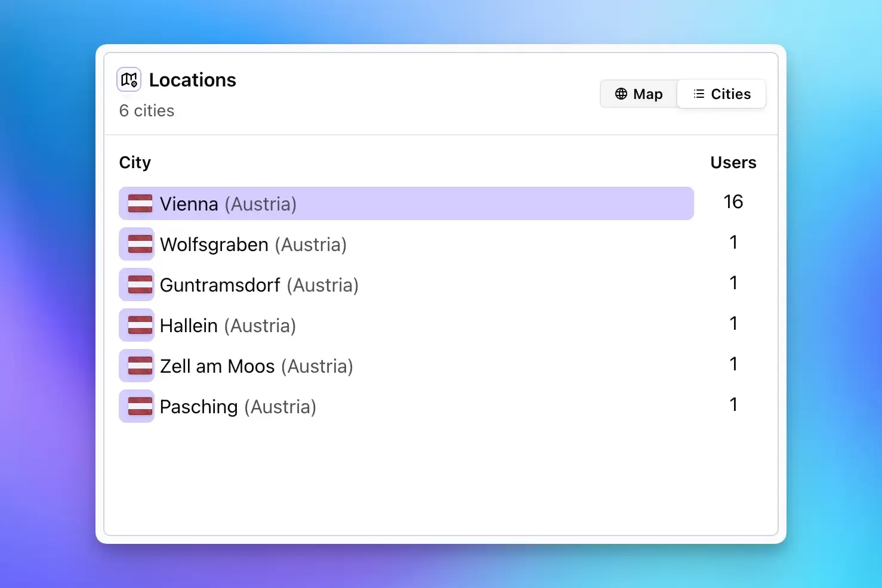Click the Austria flag next to Zell am Moos

pos(137,366)
